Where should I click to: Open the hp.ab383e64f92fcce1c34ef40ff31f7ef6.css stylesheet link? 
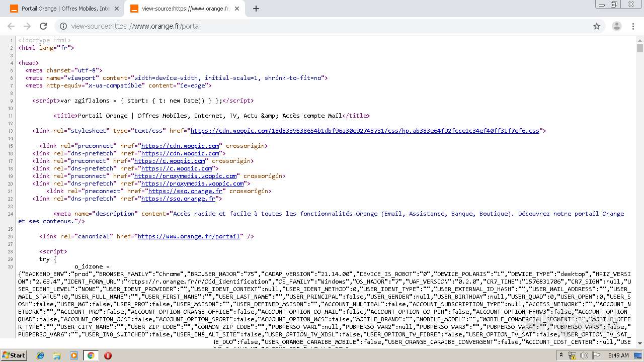pos(365,131)
